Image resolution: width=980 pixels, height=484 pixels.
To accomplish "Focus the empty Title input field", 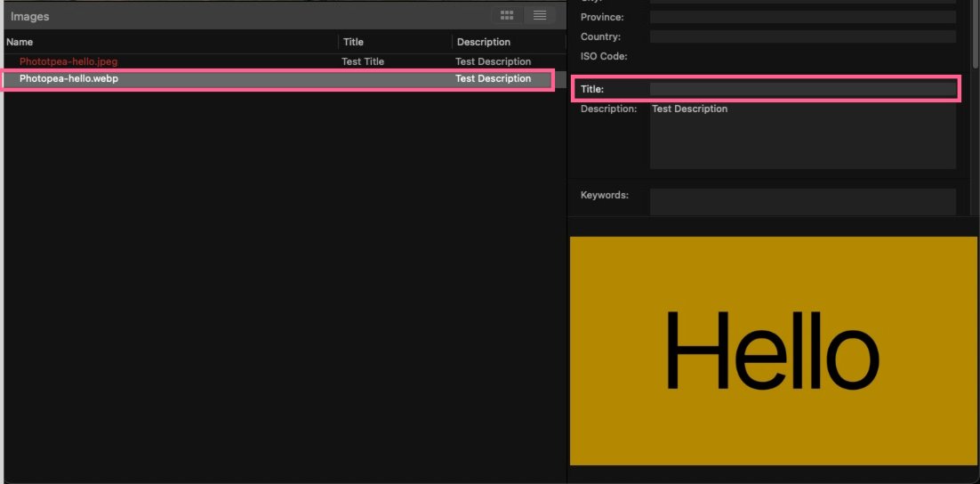I will [x=802, y=89].
